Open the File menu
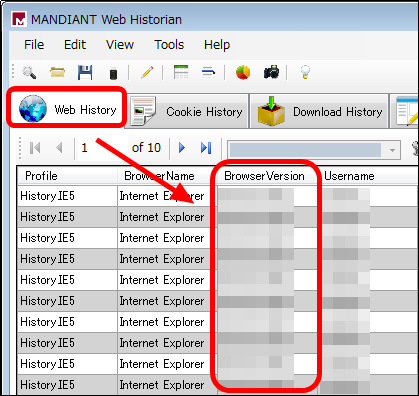 pos(34,45)
